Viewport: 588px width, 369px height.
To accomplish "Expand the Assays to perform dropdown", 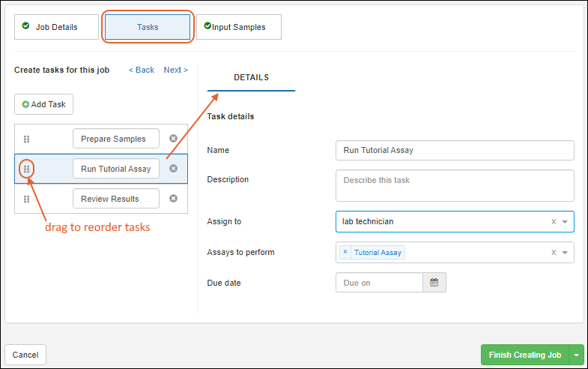I will pyautogui.click(x=565, y=253).
